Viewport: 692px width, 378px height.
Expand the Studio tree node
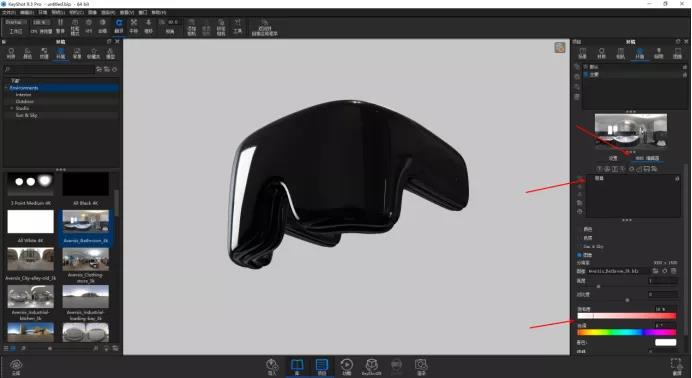tap(12, 108)
